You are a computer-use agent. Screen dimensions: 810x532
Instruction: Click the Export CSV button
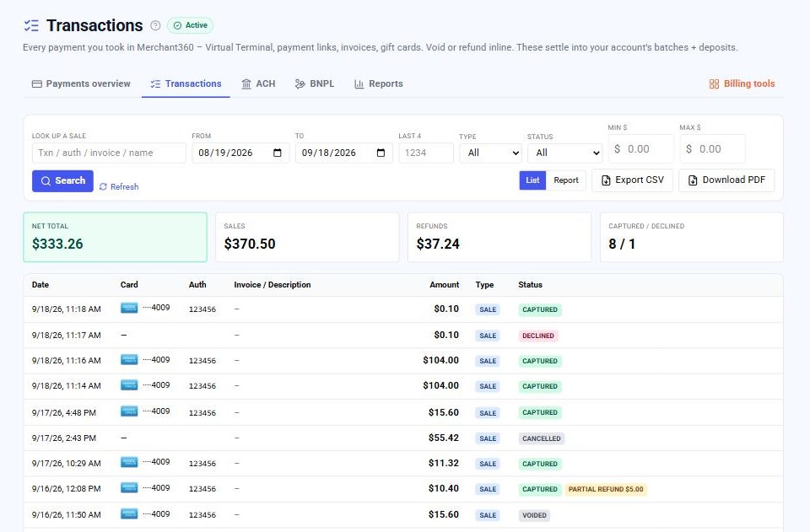[x=632, y=180]
